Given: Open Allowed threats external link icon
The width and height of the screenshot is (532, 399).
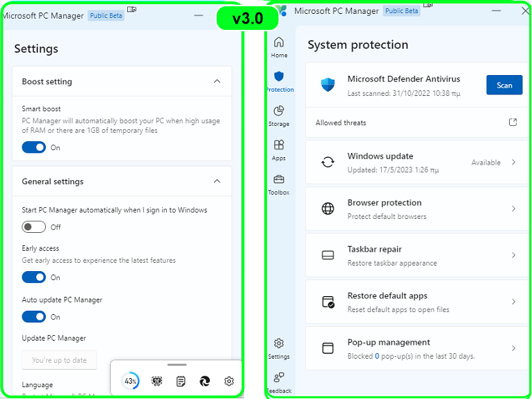Looking at the screenshot, I should pos(513,122).
